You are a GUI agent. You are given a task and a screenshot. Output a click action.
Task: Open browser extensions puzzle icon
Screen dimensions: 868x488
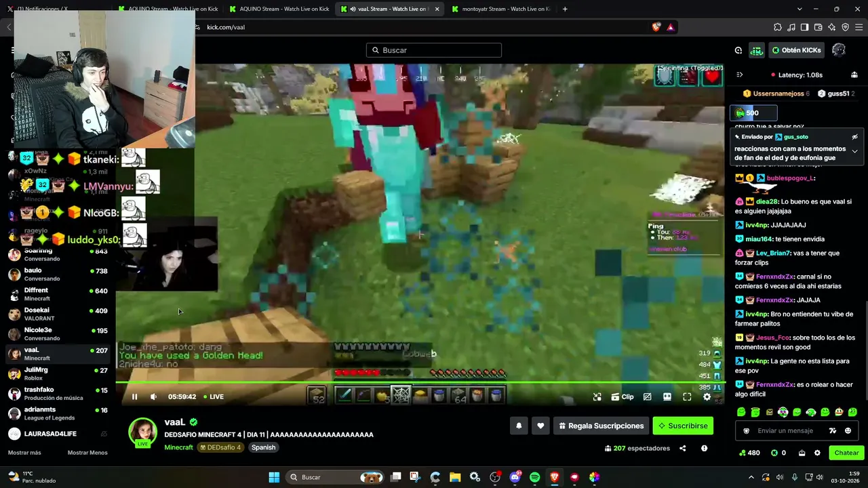(x=778, y=27)
